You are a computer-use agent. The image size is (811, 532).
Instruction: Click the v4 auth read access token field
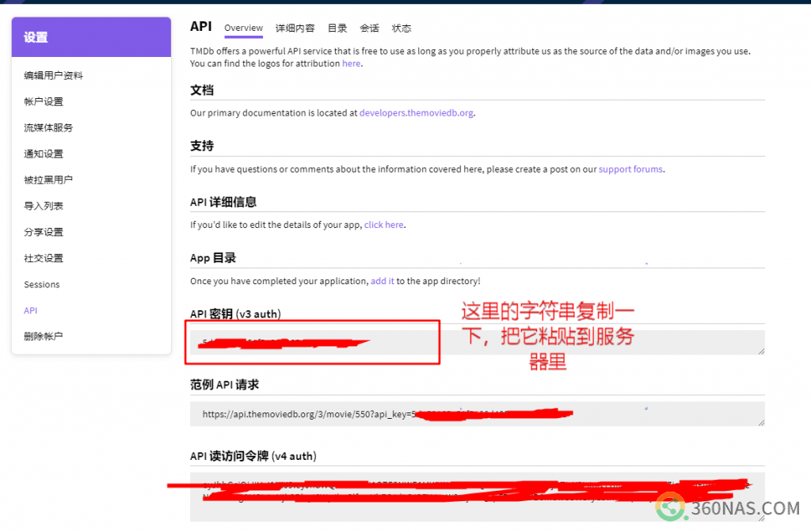point(477,497)
